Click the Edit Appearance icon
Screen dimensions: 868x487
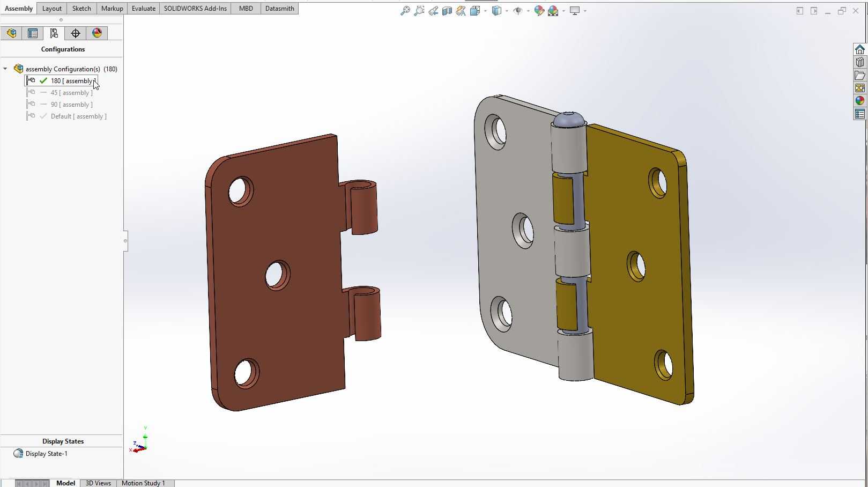pyautogui.click(x=539, y=11)
